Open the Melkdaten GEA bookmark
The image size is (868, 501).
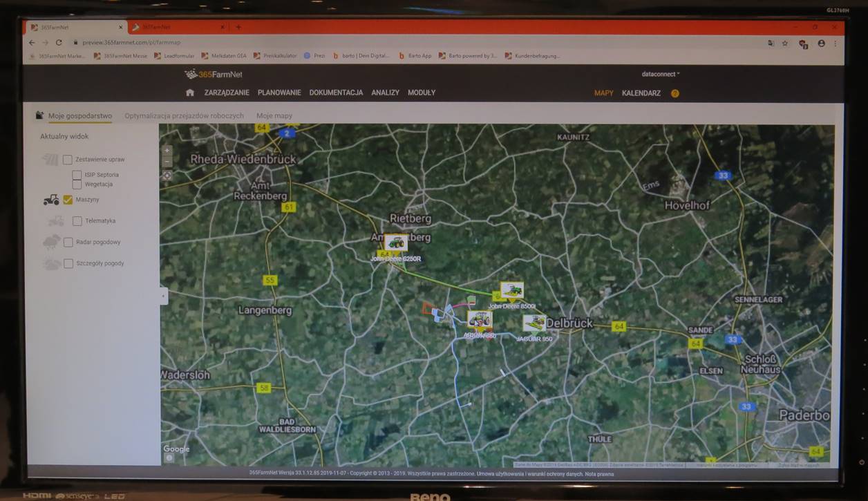click(224, 56)
